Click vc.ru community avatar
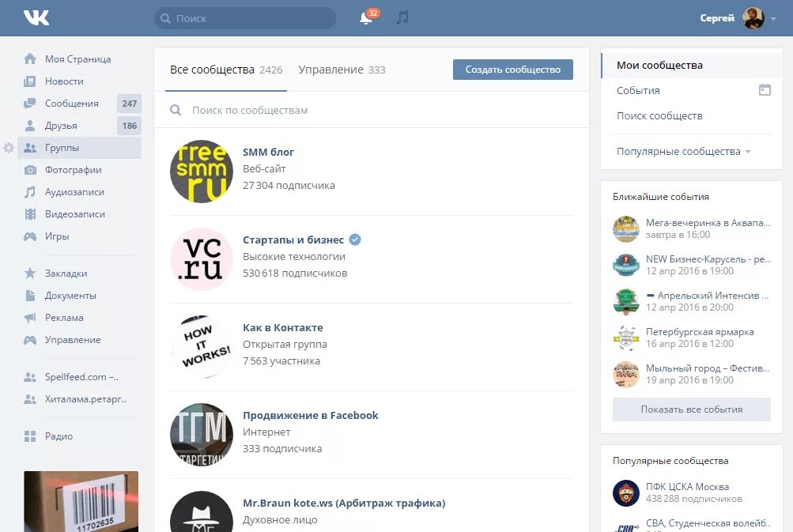This screenshot has width=793, height=532. (202, 259)
